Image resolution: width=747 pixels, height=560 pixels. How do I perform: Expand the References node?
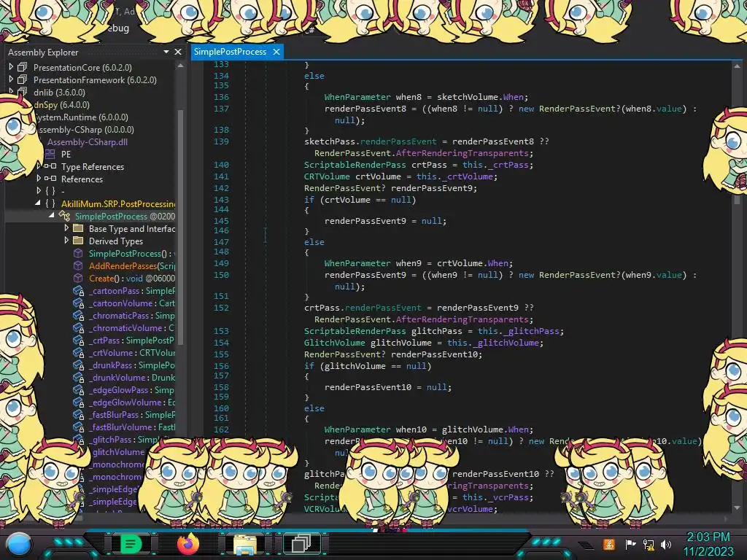(39, 179)
